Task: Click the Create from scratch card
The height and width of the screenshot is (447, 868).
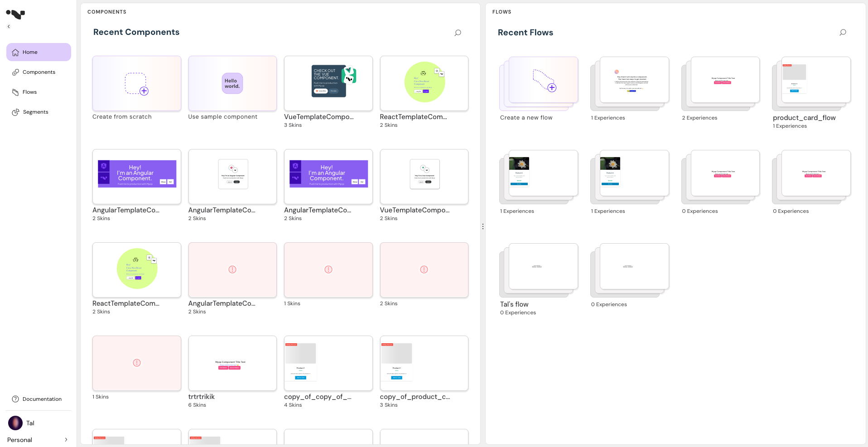Action: [136, 83]
